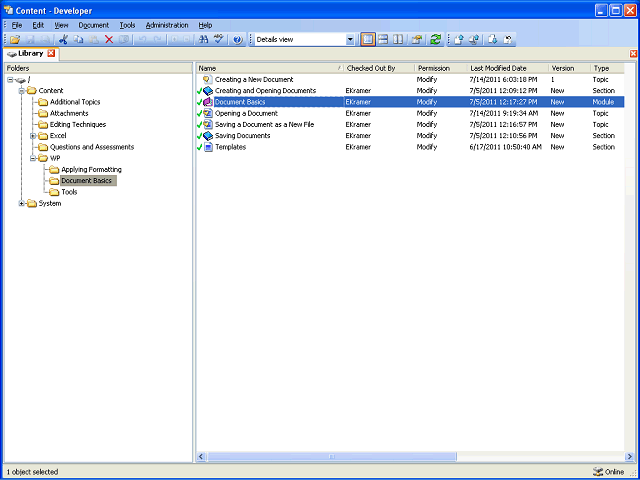
Task: Click the topic icon beside Creating a New Document
Action: pos(208,80)
